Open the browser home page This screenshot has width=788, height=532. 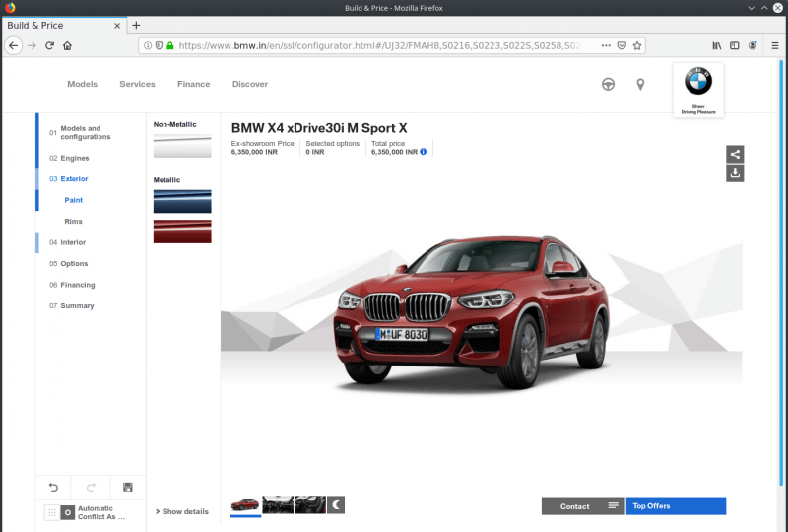67,45
